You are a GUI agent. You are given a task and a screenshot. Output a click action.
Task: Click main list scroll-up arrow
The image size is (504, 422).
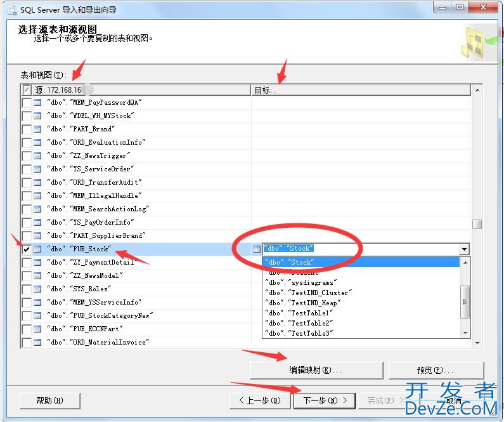477,90
